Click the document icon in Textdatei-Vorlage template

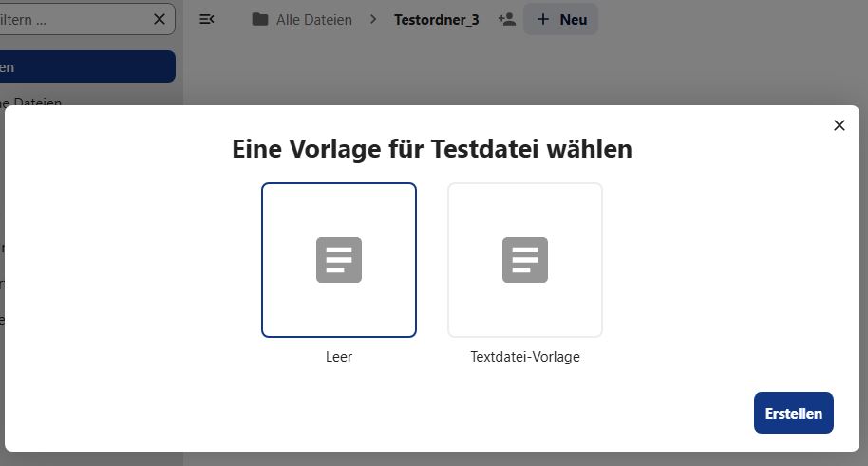pos(525,260)
